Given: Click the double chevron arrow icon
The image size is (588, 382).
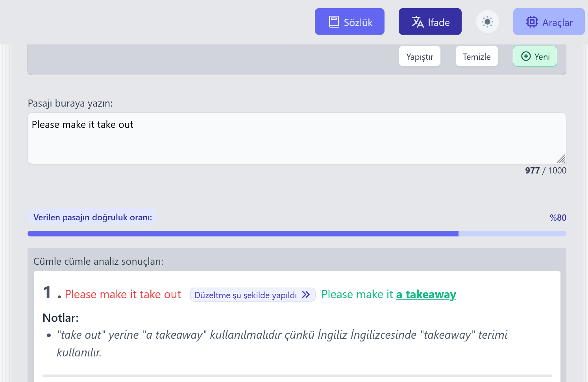Looking at the screenshot, I should pyautogui.click(x=306, y=295).
